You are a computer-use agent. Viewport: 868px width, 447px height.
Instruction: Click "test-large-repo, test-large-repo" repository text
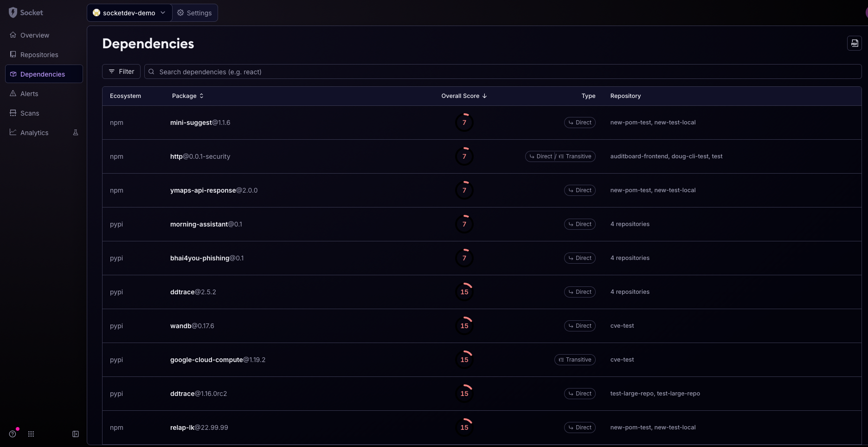point(655,394)
